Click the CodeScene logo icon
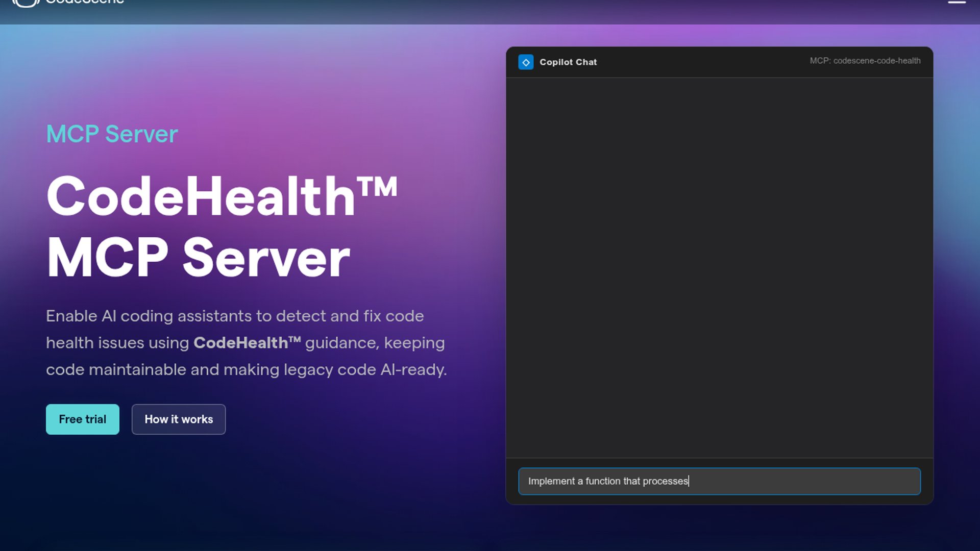Screen dimensions: 980x551 click(x=26, y=3)
